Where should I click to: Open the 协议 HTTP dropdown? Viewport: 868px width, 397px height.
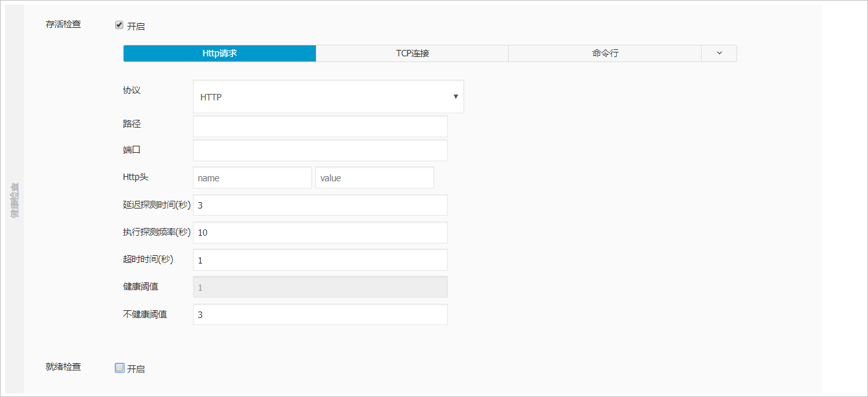pyautogui.click(x=328, y=96)
